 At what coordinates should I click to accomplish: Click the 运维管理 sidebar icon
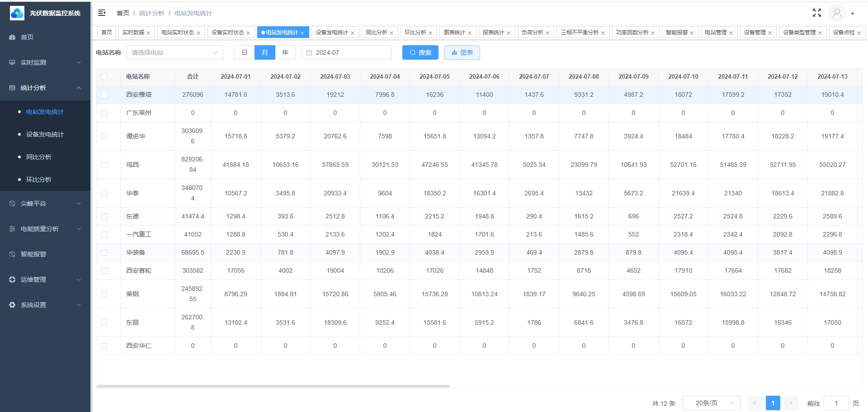[x=12, y=279]
